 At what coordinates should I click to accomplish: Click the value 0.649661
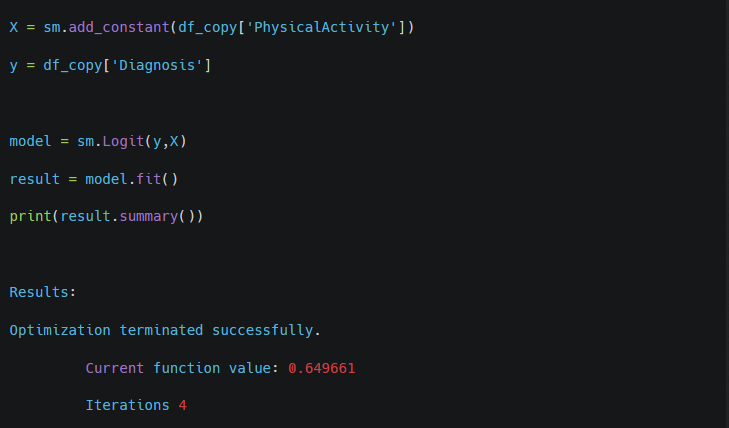(322, 368)
